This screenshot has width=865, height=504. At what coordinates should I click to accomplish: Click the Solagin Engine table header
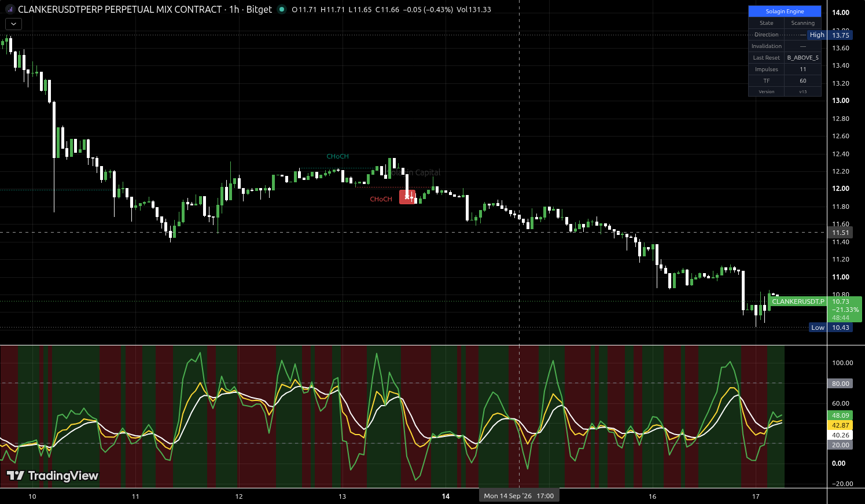click(785, 12)
